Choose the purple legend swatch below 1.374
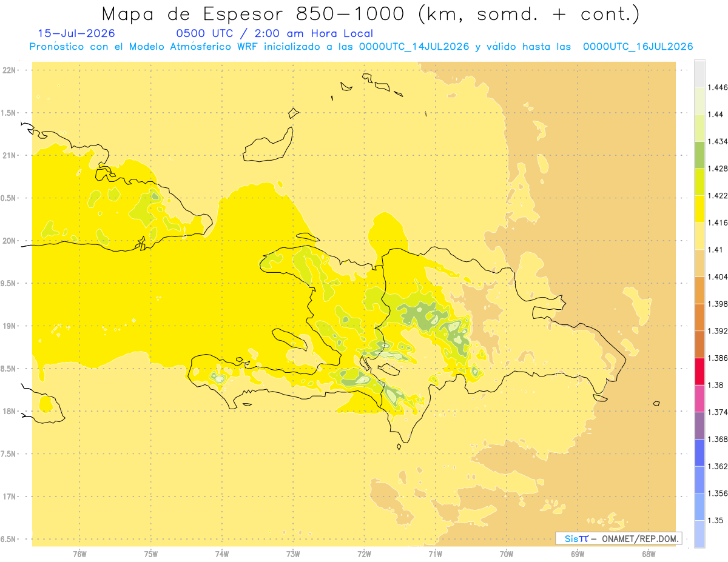 699,426
